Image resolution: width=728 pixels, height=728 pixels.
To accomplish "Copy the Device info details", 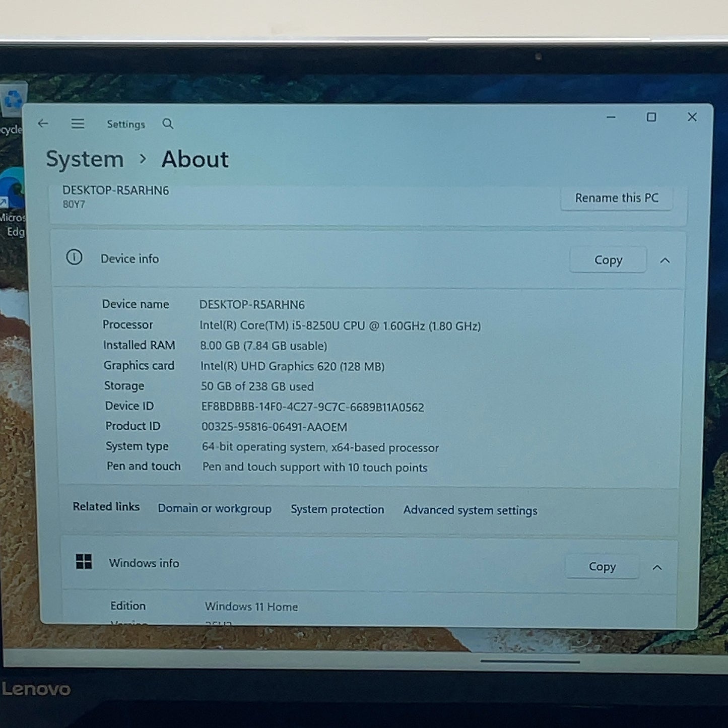I will (x=608, y=260).
